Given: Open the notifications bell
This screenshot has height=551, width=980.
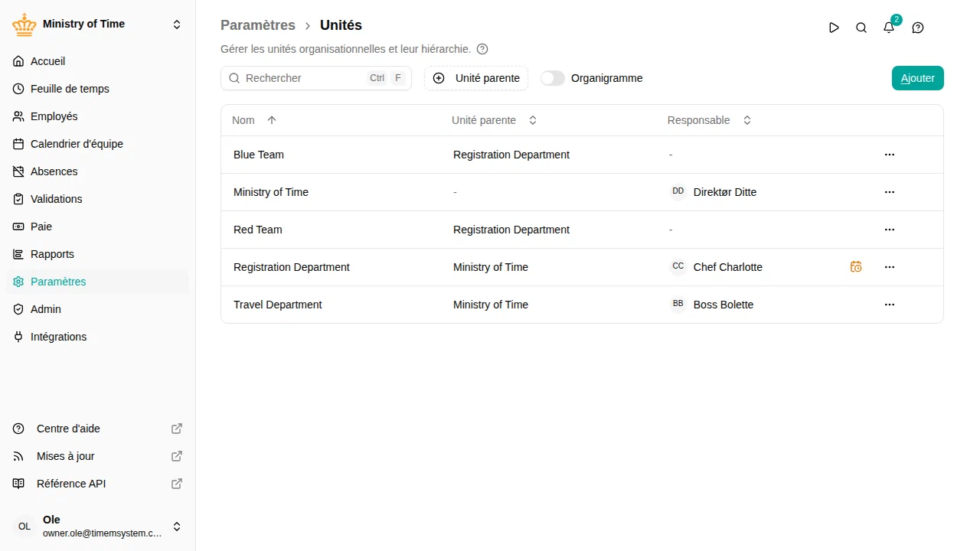Looking at the screenshot, I should (889, 28).
